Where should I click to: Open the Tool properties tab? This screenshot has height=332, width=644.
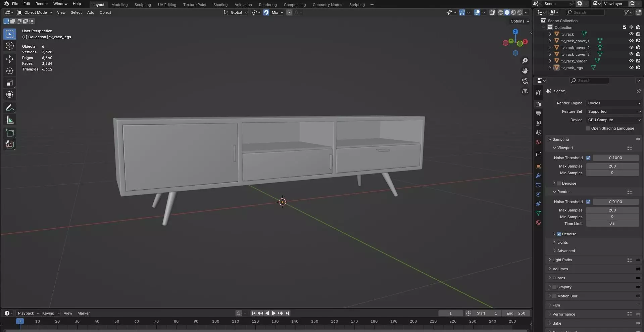click(x=538, y=92)
